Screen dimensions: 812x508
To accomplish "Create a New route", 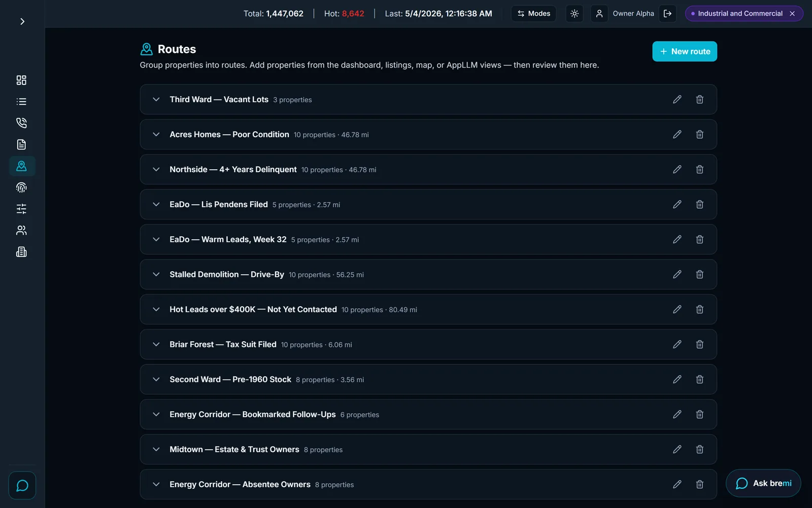I will click(685, 51).
